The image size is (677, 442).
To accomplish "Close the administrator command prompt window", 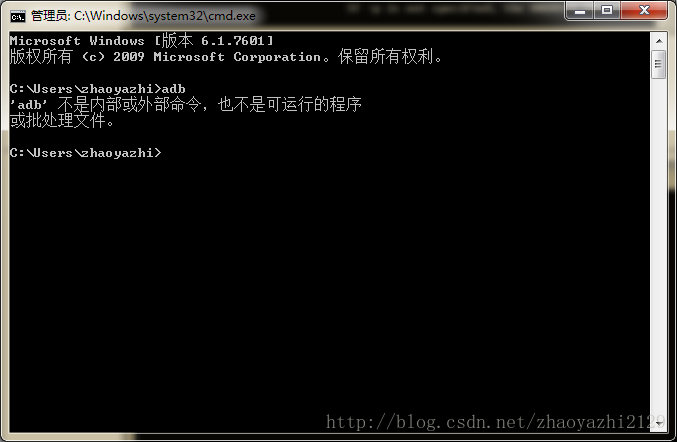I will pyautogui.click(x=644, y=10).
